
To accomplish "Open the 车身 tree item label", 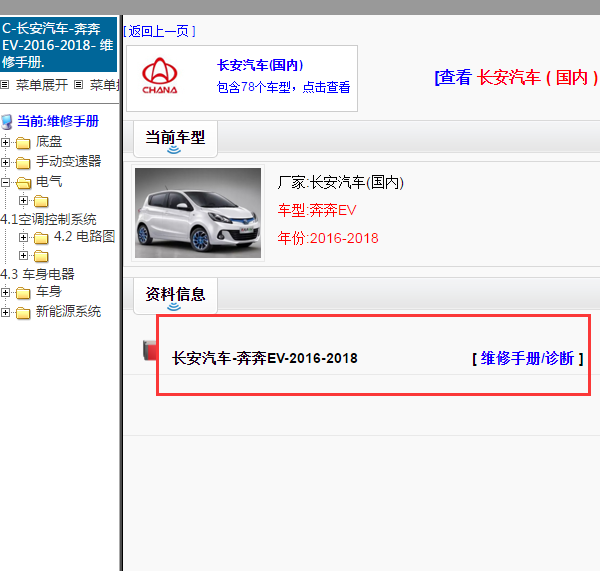I will (x=49, y=292).
